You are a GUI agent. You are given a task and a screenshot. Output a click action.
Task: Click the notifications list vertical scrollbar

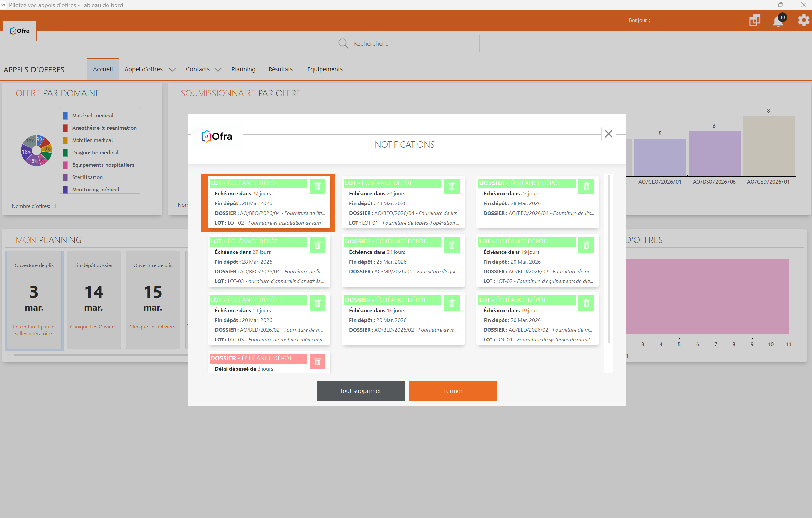608,258
